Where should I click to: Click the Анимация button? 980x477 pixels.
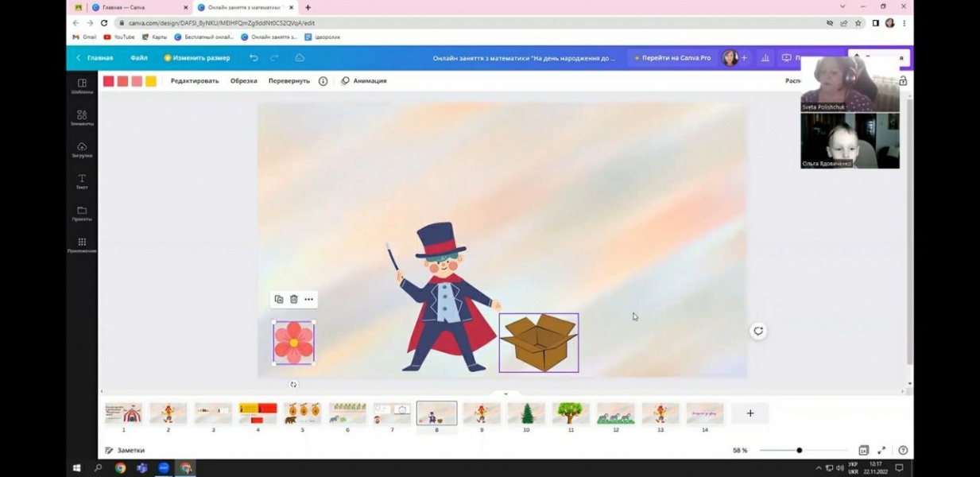pos(364,81)
